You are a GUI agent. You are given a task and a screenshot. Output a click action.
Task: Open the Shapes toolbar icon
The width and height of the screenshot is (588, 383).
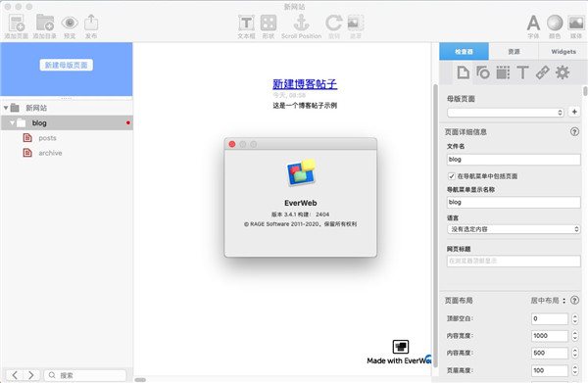pyautogui.click(x=269, y=24)
